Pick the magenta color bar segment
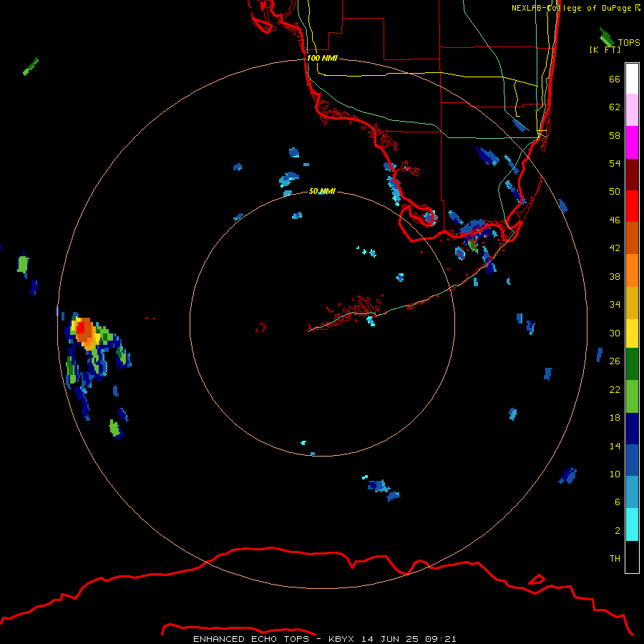 point(632,142)
